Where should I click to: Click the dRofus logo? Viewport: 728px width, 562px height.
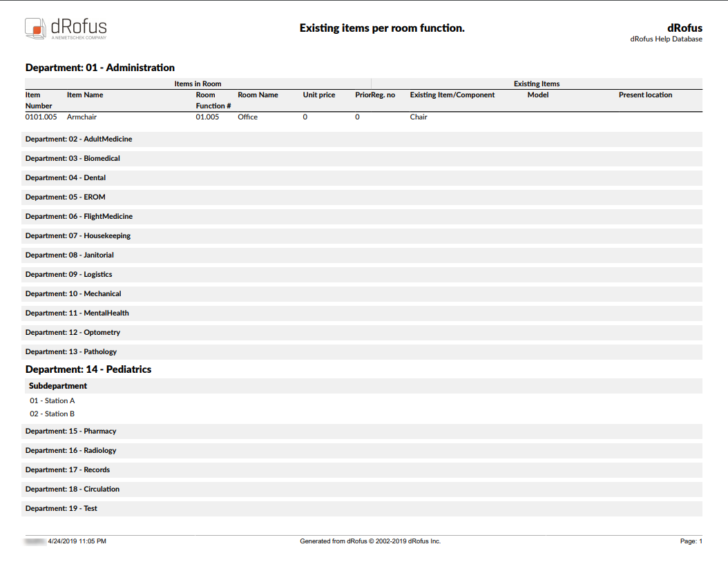(66, 29)
